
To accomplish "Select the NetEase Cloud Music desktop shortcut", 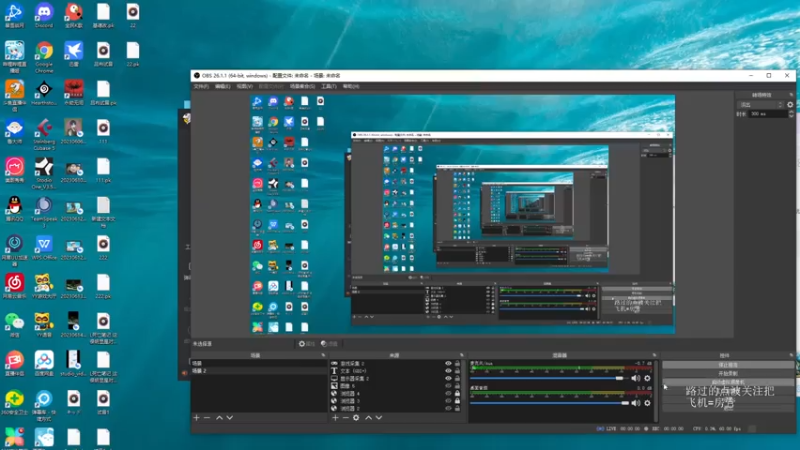I will point(14,286).
